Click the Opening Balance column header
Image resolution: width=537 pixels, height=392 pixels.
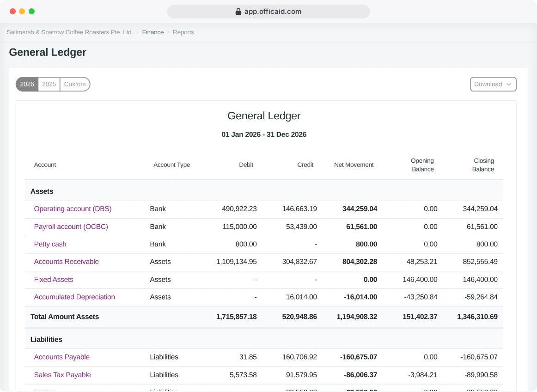[422, 165]
